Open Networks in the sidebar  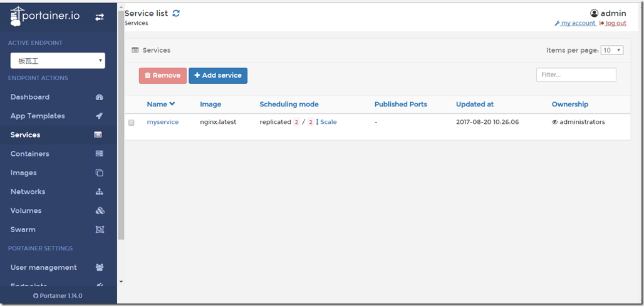[x=28, y=191]
